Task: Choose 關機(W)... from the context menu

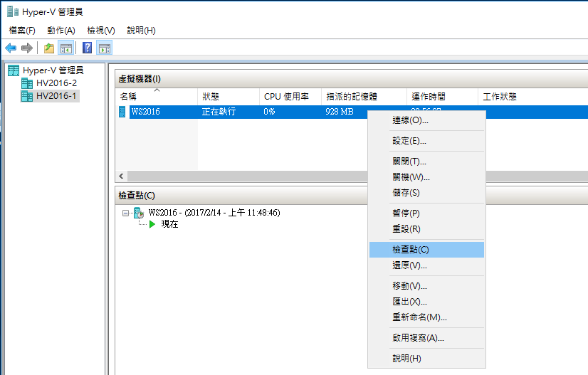Action: [426, 177]
